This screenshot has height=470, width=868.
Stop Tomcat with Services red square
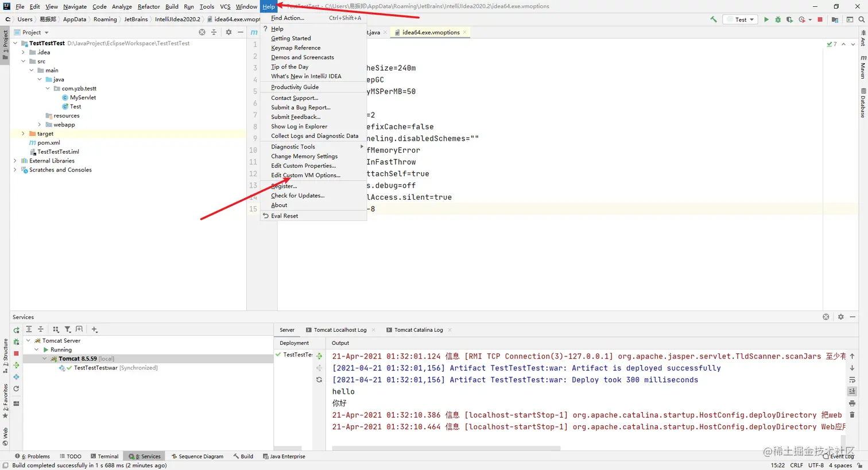click(16, 354)
